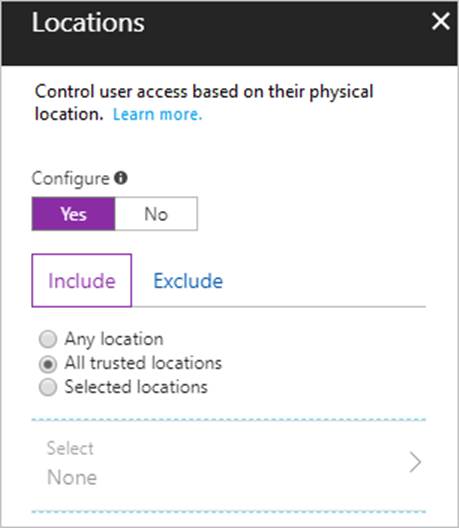Click the All trusted locations label
The height and width of the screenshot is (528, 459).
pos(143,363)
